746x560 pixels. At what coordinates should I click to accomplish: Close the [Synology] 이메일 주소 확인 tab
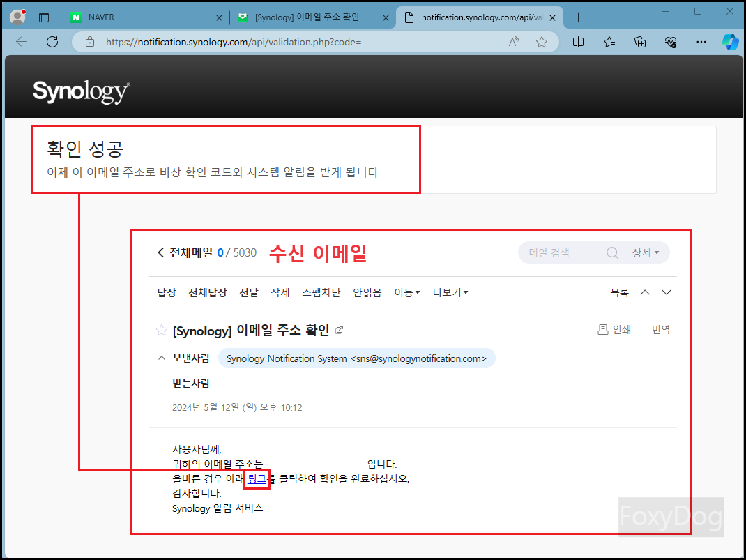[386, 17]
